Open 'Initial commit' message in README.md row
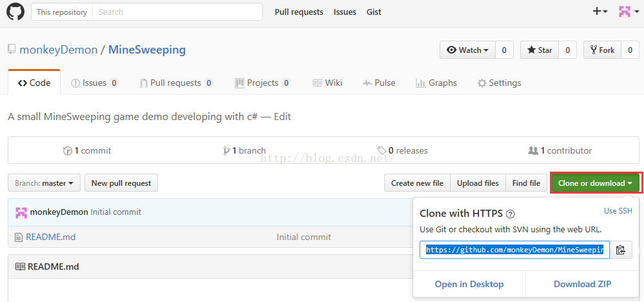This screenshot has height=302, width=644. [x=304, y=237]
